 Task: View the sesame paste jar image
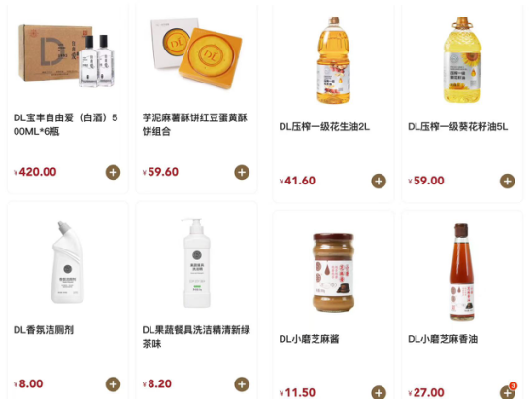tap(334, 273)
